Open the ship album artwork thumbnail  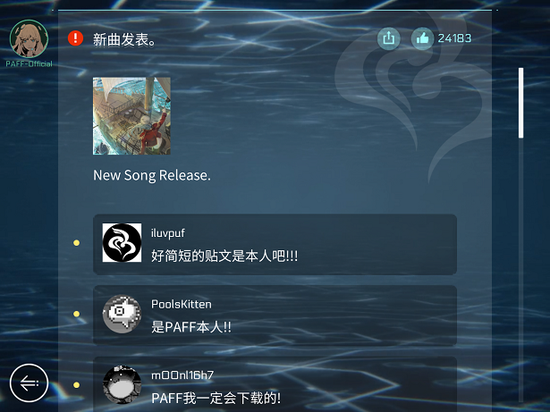click(132, 116)
